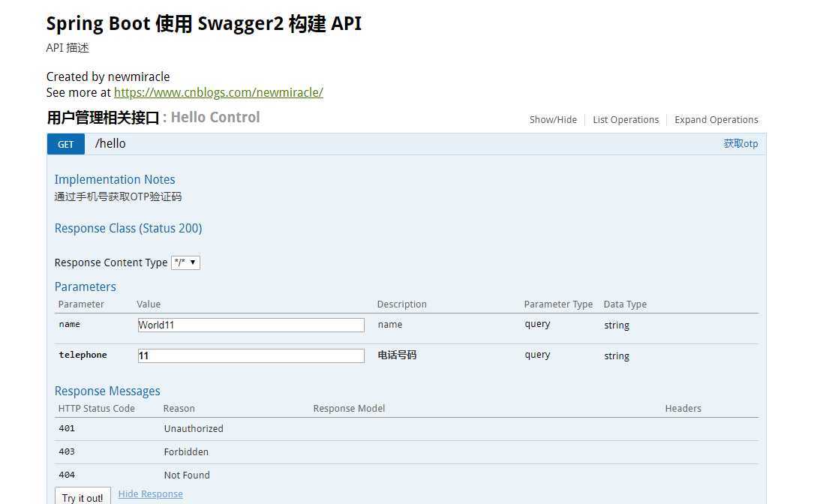The height and width of the screenshot is (504, 817).
Task: Click the page title Spring Boot 使用 Swagger2
Action: 204,24
